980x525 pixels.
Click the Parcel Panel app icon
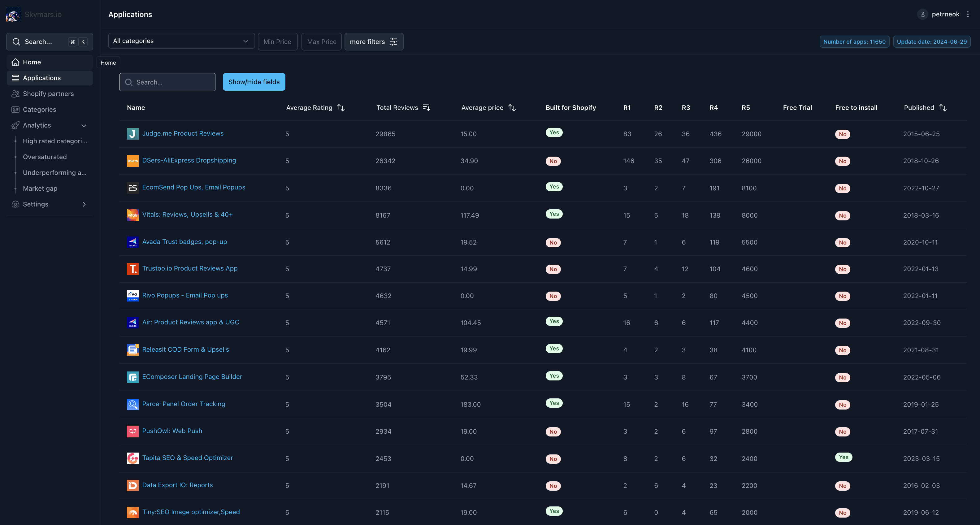click(133, 404)
